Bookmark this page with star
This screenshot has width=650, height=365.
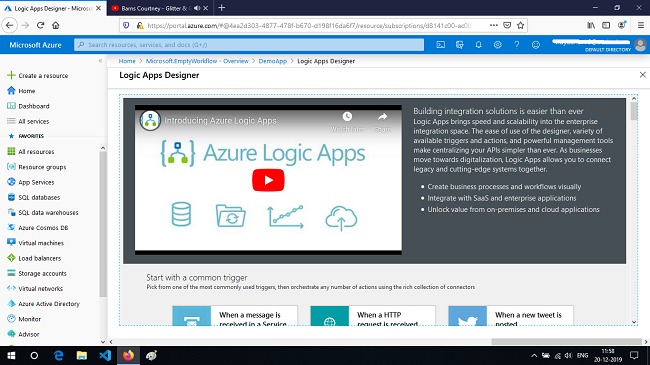521,25
